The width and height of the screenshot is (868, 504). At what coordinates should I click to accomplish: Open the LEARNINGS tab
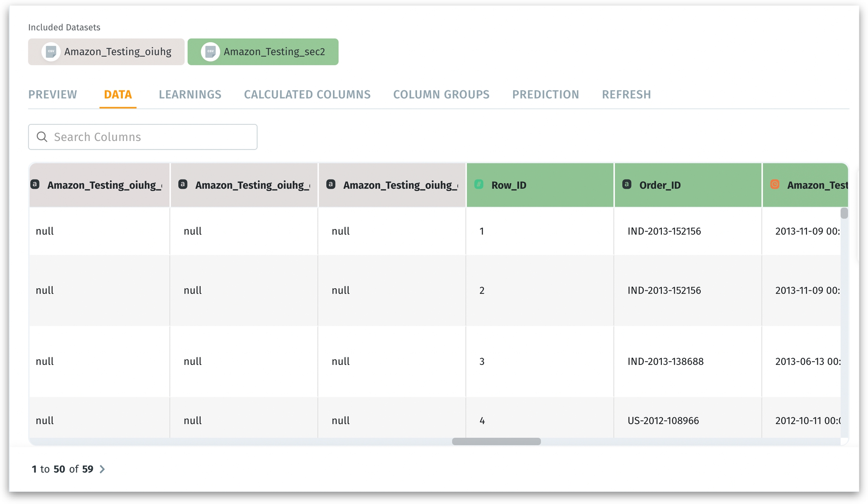click(190, 95)
